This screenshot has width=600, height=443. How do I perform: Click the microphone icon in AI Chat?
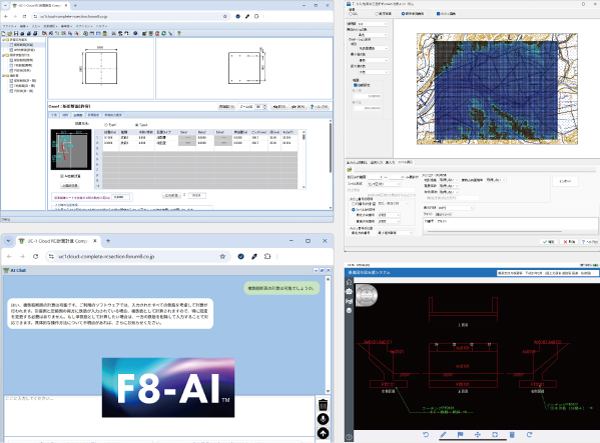323,419
